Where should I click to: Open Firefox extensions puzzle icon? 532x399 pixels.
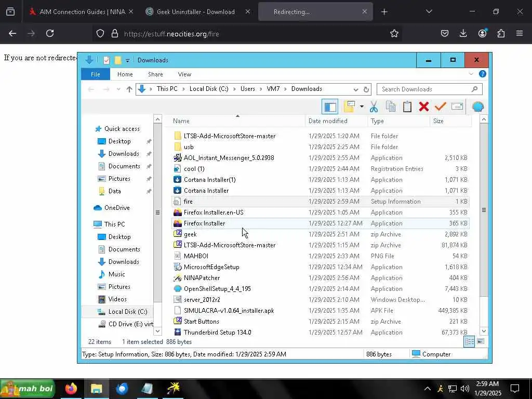[x=501, y=33]
